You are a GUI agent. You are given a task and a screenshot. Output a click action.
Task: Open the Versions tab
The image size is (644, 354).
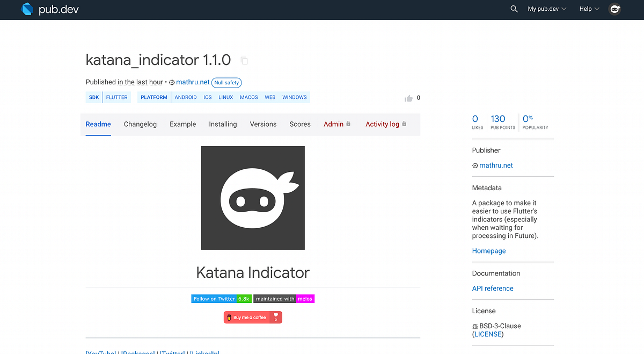(x=263, y=124)
